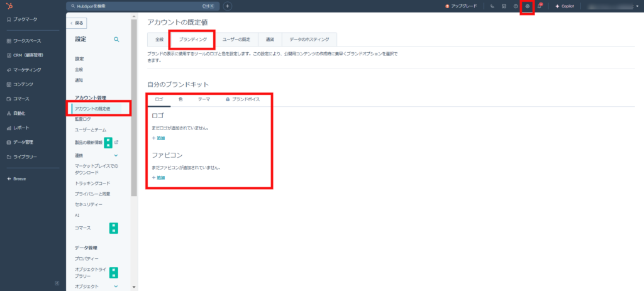Click the settings sidebar search magnifier icon
Screen dimensions: 644x291
(x=116, y=40)
